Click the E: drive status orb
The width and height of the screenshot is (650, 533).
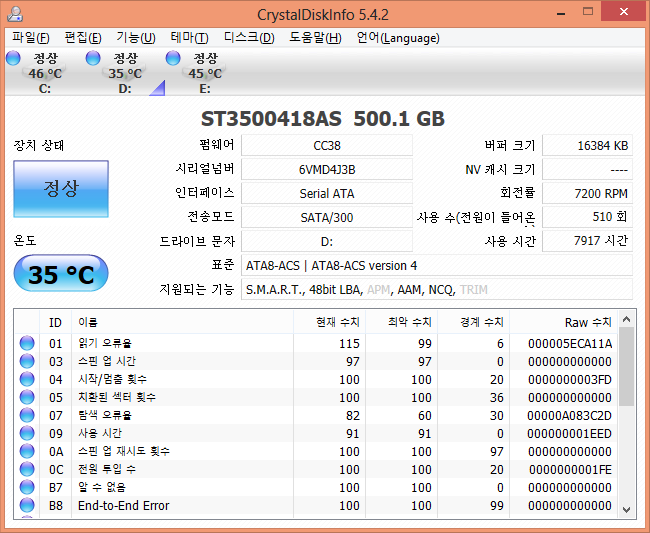click(172, 58)
